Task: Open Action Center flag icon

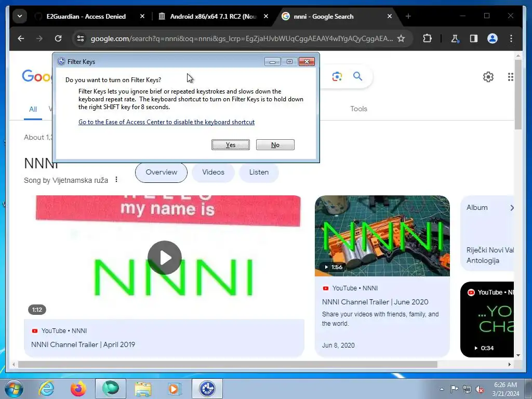Action: 454,389
